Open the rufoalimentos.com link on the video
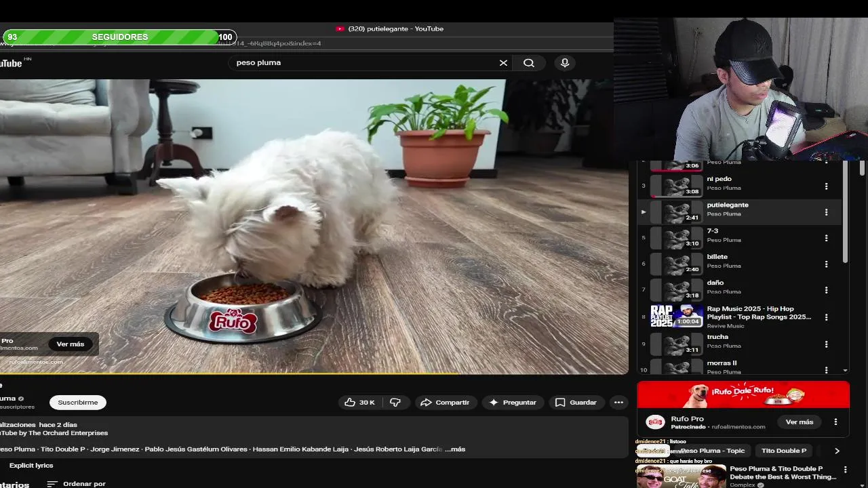This screenshot has height=488, width=868. 36,362
